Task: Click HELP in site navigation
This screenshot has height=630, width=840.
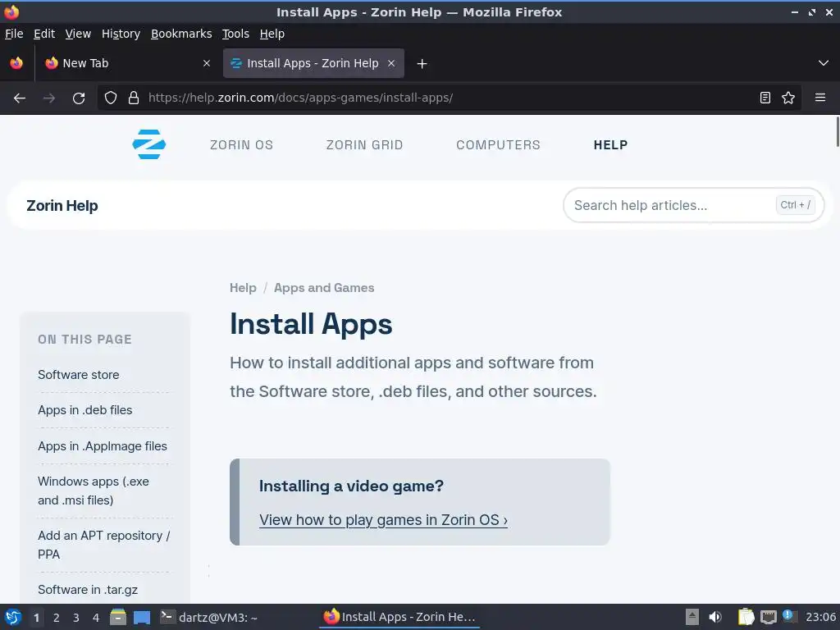Action: [x=610, y=145]
